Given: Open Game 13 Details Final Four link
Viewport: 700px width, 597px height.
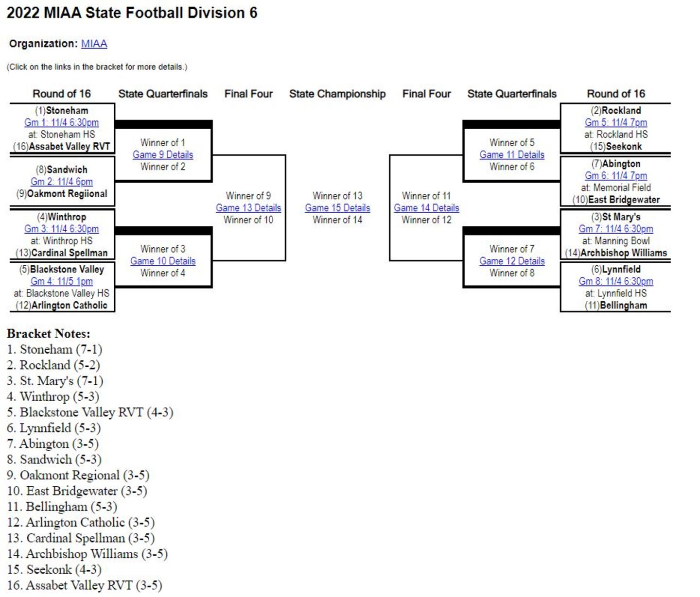Looking at the screenshot, I should [x=248, y=208].
